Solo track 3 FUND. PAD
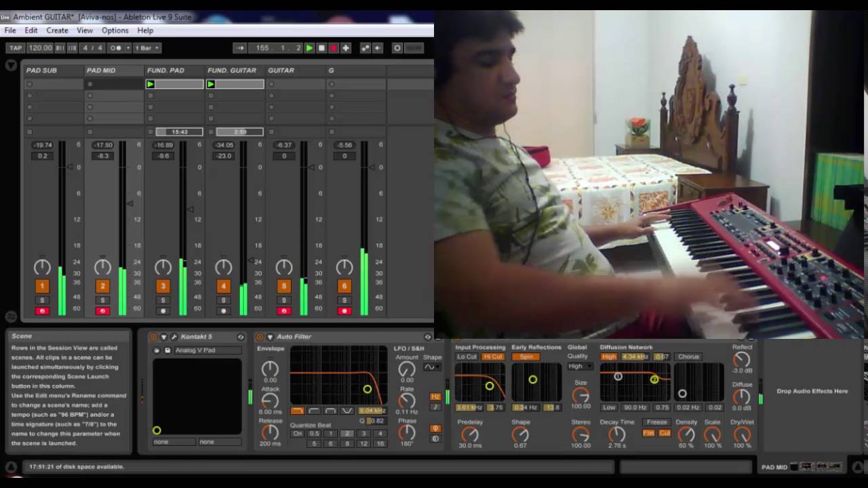The image size is (868, 488). click(x=163, y=300)
